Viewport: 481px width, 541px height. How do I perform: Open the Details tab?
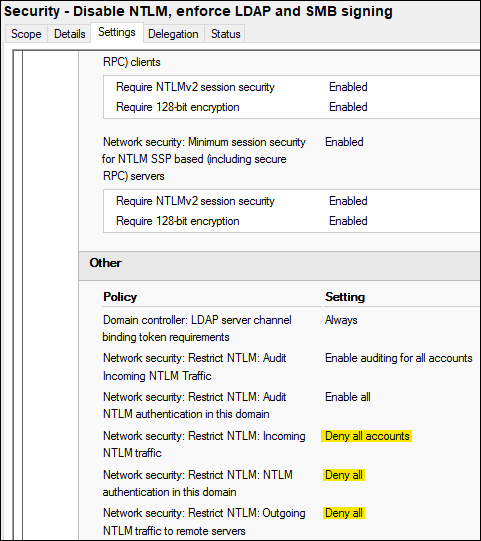pos(69,34)
